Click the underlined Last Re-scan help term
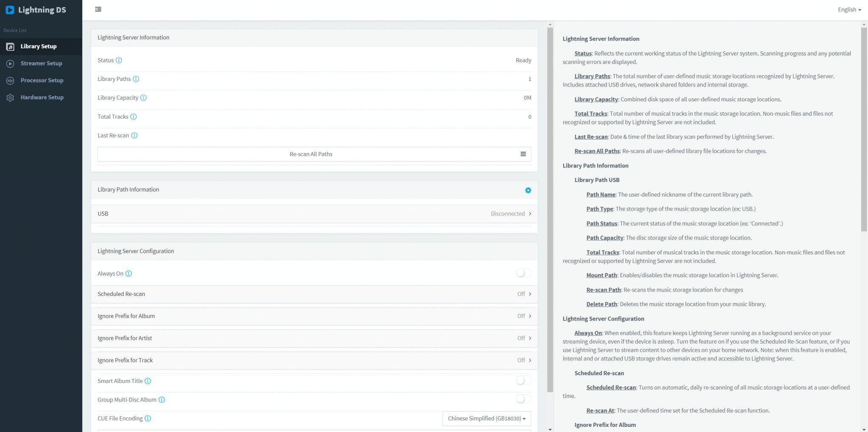The image size is (868, 432). 591,137
